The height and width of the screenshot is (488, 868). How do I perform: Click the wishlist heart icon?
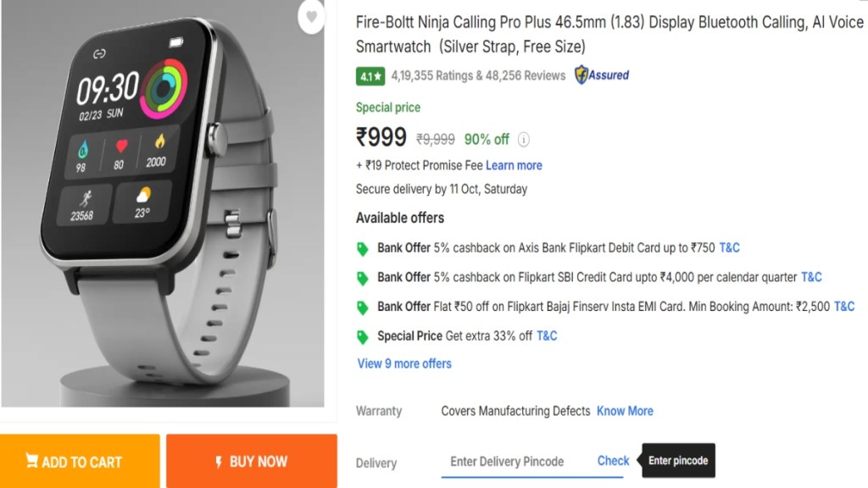tap(312, 16)
